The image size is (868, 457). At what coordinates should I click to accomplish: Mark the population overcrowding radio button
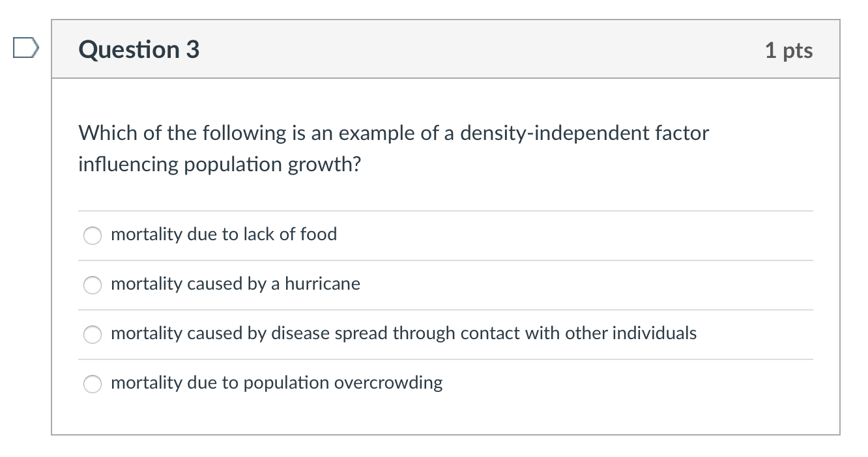pyautogui.click(x=93, y=383)
